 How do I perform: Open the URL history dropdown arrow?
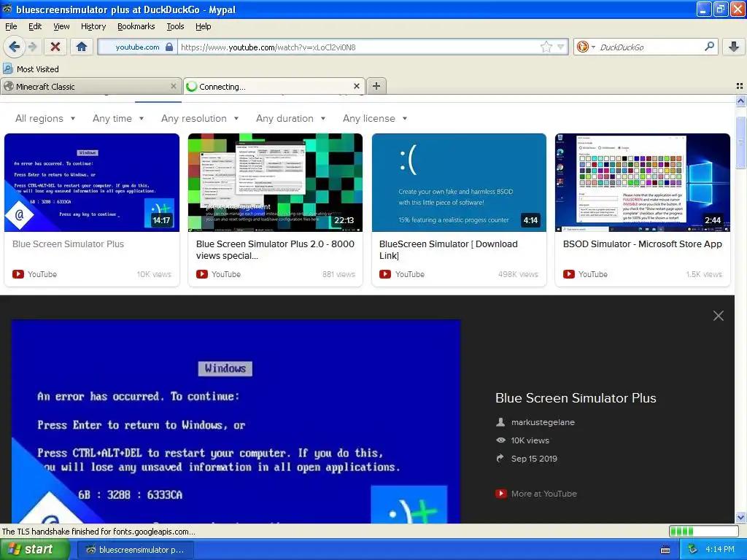[x=561, y=47]
